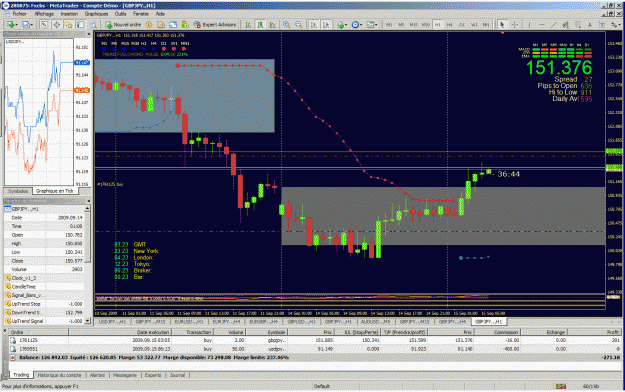625x392 pixels.
Task: Select UpTrend Stop row in data window
Action: point(44,304)
